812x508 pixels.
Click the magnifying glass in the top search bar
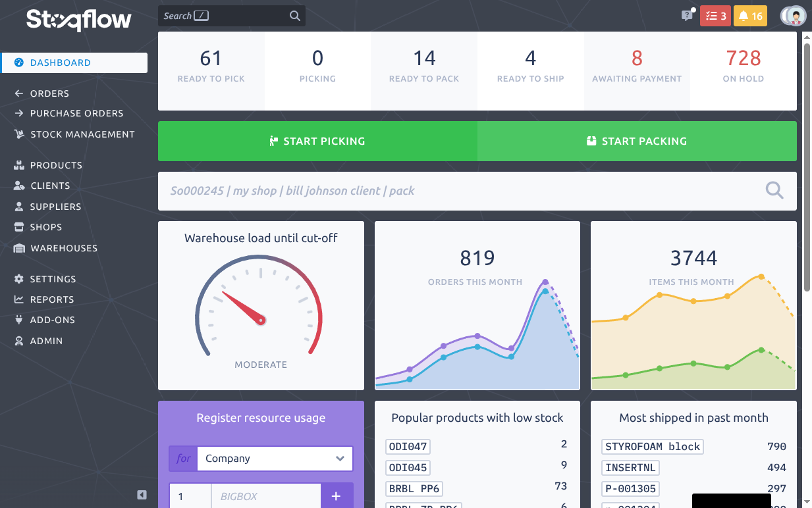(x=294, y=15)
